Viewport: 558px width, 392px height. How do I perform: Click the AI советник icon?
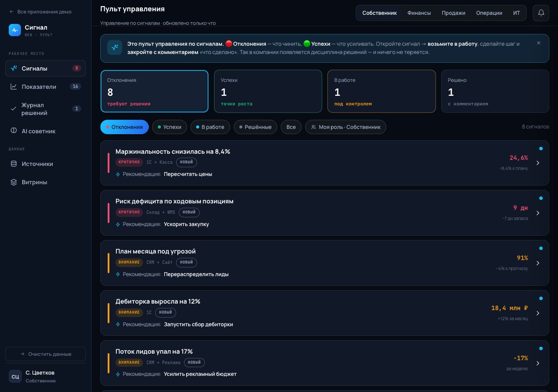point(14,131)
